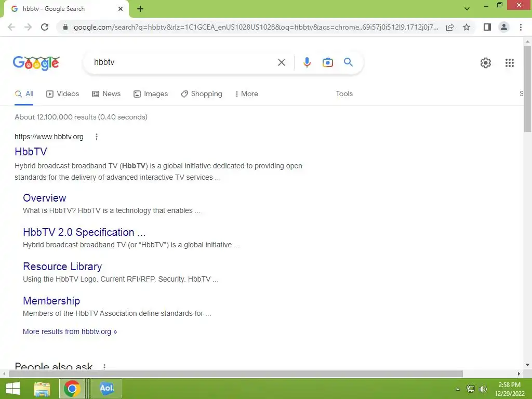532x399 pixels.
Task: Go back to previous page
Action: (x=11, y=27)
